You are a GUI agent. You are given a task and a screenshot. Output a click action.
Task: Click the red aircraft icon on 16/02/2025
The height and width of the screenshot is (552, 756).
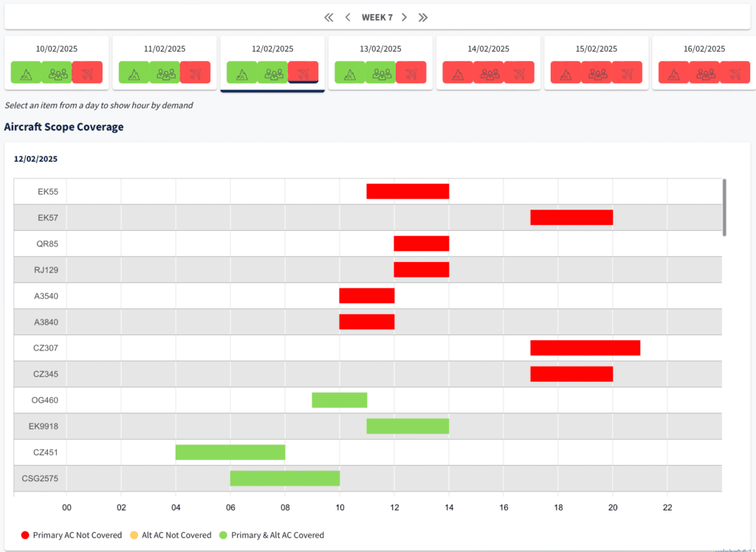pos(735,72)
